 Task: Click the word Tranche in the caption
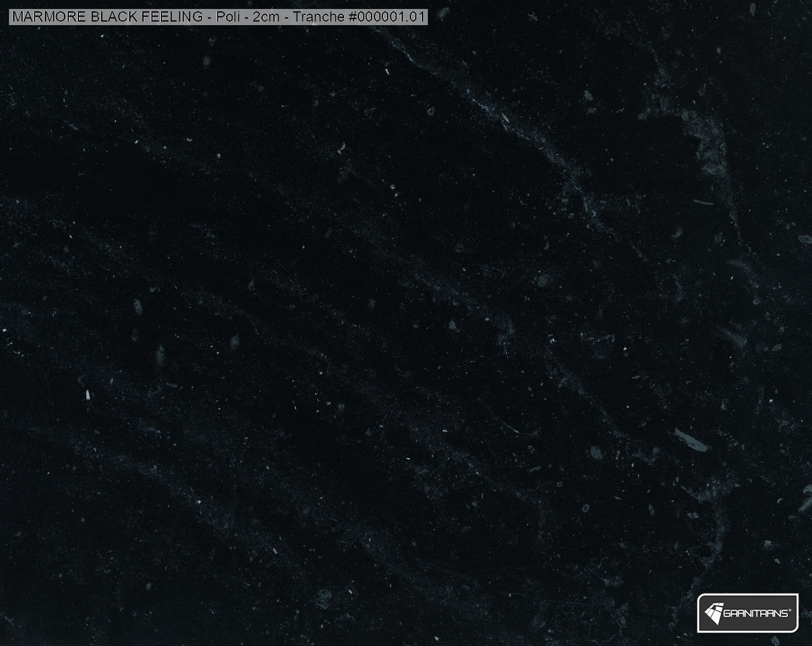tap(318, 17)
